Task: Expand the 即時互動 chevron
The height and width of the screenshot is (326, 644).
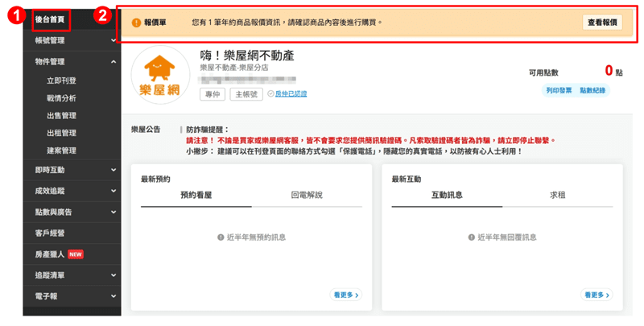Action: point(114,170)
